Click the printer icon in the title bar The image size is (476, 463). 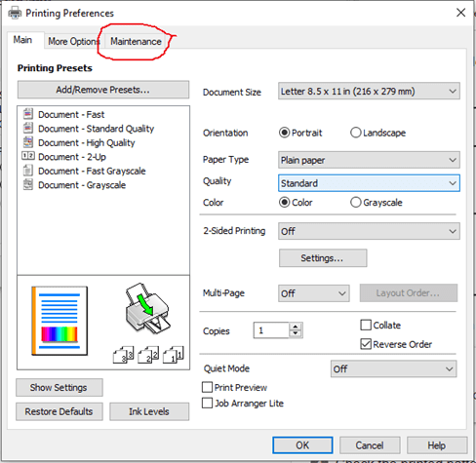pyautogui.click(x=15, y=13)
